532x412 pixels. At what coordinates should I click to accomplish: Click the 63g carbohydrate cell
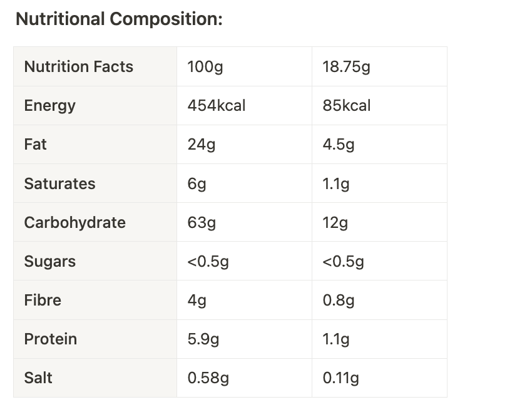point(244,222)
